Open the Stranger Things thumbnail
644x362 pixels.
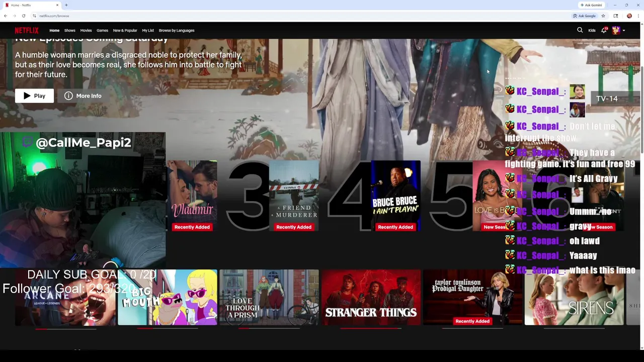[x=371, y=297]
